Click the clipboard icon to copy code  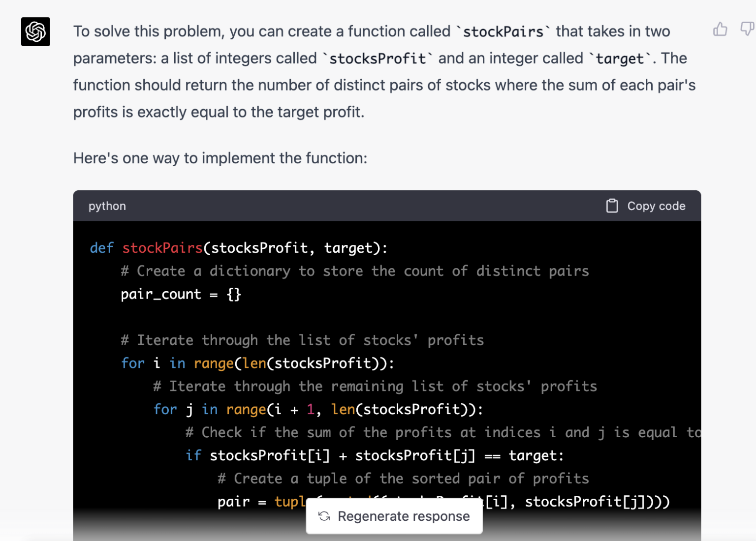point(612,206)
